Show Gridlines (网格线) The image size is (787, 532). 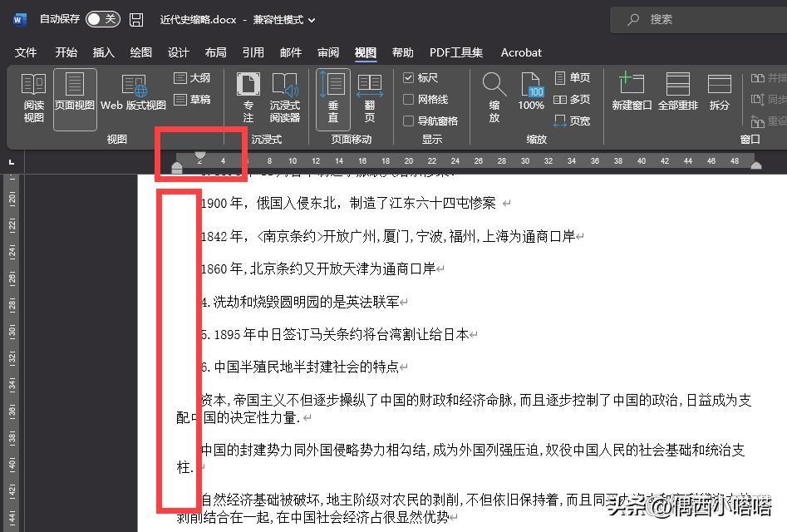click(409, 98)
